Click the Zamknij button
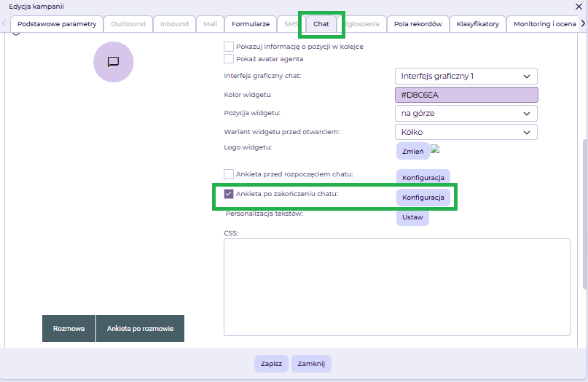588x382 pixels. coord(311,364)
